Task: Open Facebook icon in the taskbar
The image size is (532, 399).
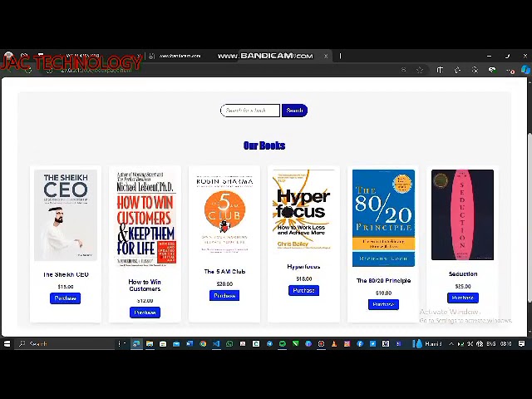Action: pos(360,343)
